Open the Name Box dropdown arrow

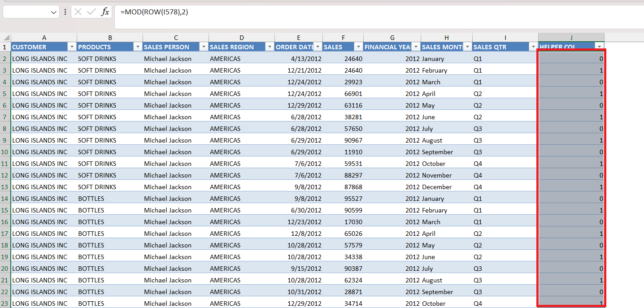(54, 13)
